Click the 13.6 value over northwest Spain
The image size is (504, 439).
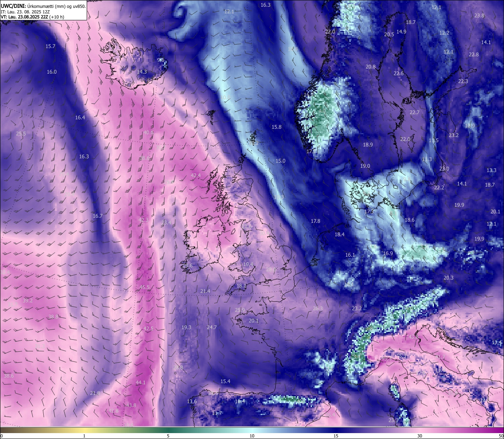coord(192,401)
